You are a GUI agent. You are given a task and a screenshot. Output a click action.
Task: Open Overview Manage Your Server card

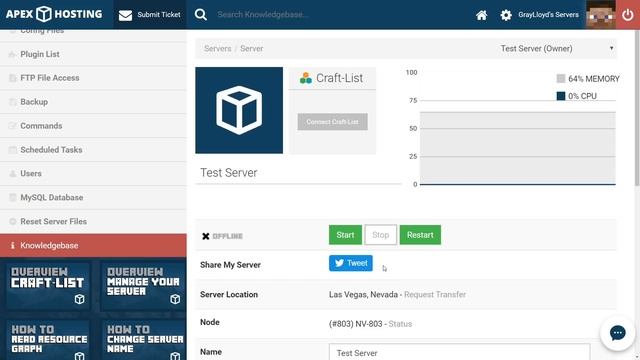(x=143, y=287)
